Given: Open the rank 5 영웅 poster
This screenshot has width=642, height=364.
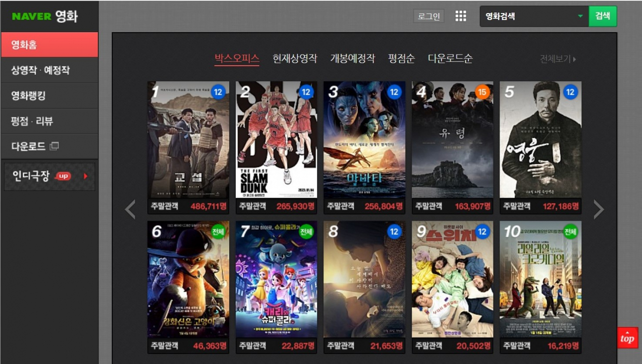Looking at the screenshot, I should tap(541, 140).
